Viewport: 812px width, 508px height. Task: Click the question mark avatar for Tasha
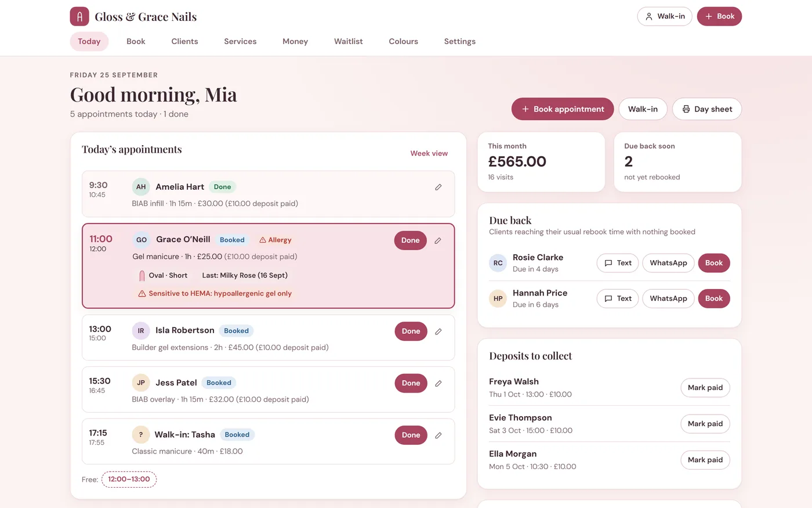tap(141, 434)
